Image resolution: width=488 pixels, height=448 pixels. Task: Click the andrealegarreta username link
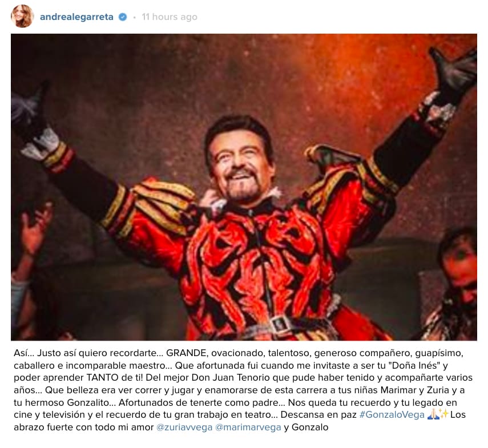click(x=76, y=17)
